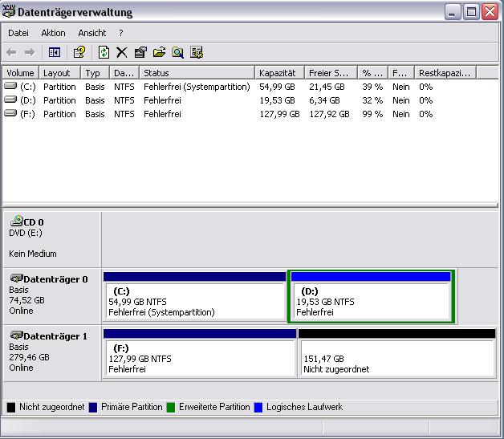Click the 'Logisches Laufwerk' legend label

(304, 407)
